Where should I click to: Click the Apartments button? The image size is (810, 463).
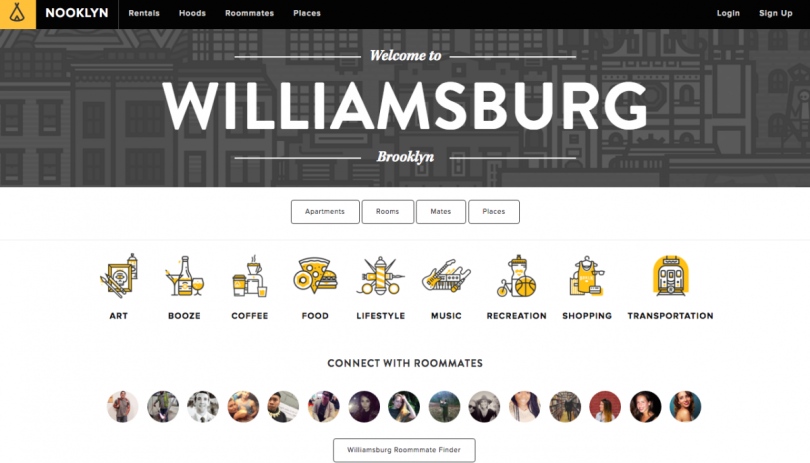[x=325, y=212]
